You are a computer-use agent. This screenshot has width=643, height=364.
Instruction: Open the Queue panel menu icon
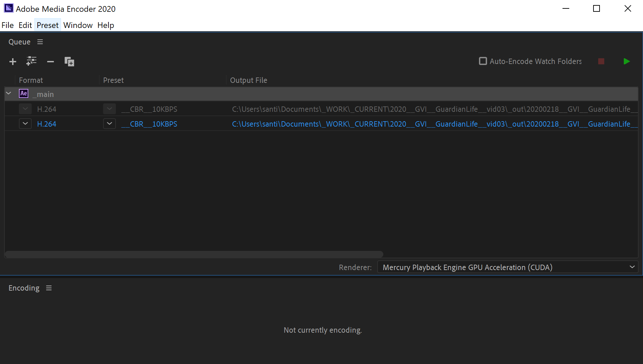pyautogui.click(x=40, y=42)
